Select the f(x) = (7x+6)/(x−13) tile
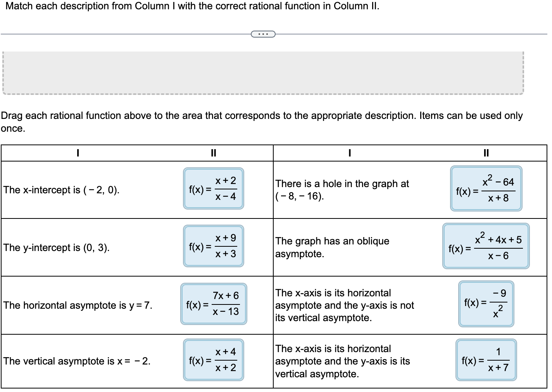The image size is (552, 392). pos(214,304)
